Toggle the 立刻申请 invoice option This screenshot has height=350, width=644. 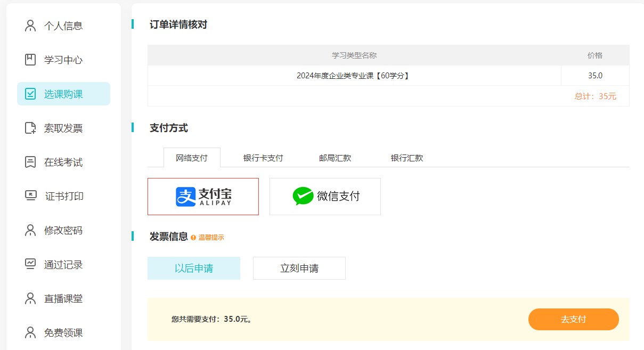pos(298,268)
